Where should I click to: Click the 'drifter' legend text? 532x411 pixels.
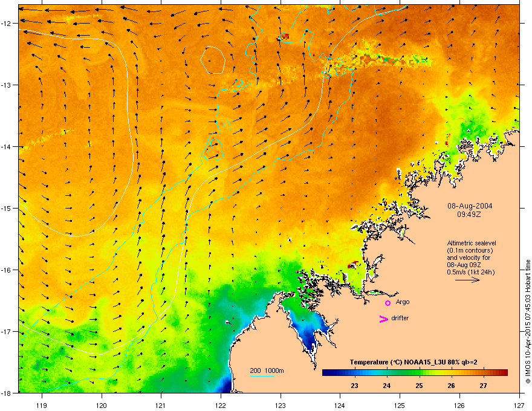400,318
